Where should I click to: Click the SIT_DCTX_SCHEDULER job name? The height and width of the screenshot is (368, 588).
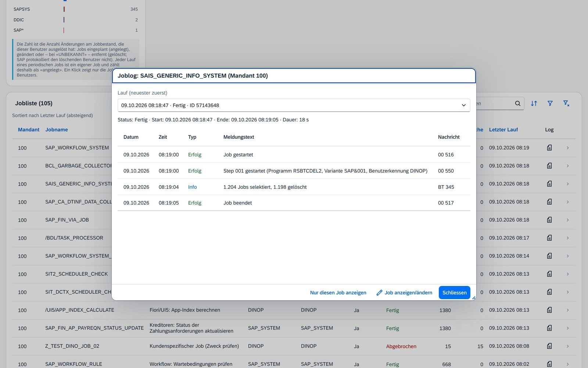(78, 292)
